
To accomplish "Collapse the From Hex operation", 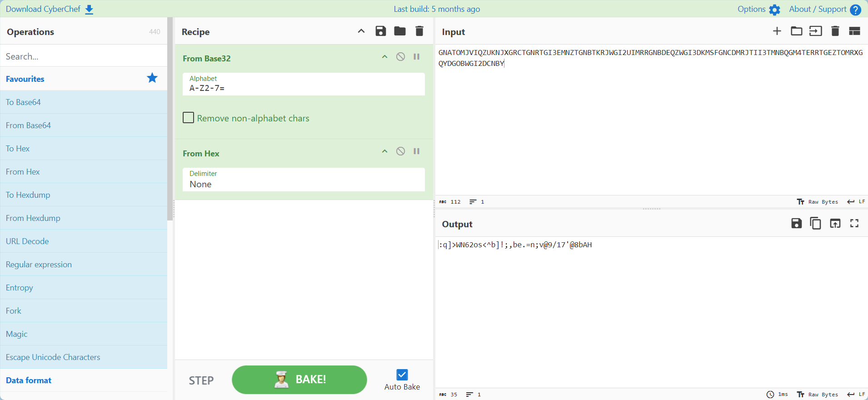I will [x=384, y=151].
